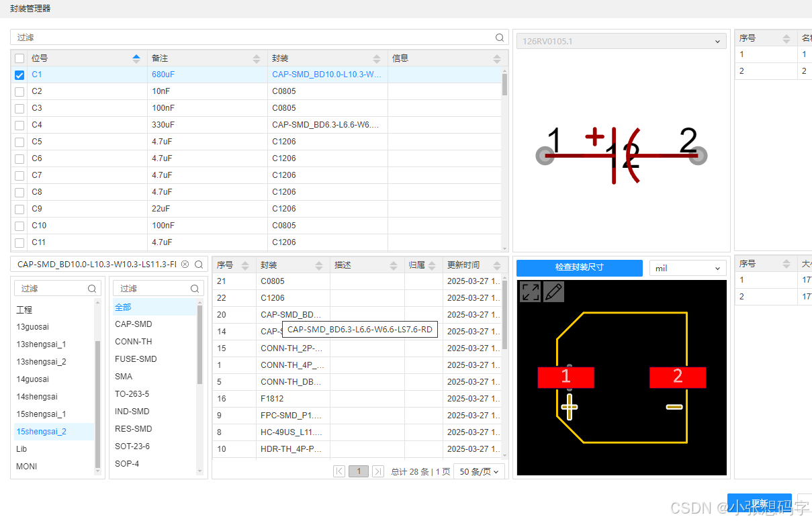The width and height of the screenshot is (812, 521).
Task: Select CONN-TH category
Action: pos(154,342)
